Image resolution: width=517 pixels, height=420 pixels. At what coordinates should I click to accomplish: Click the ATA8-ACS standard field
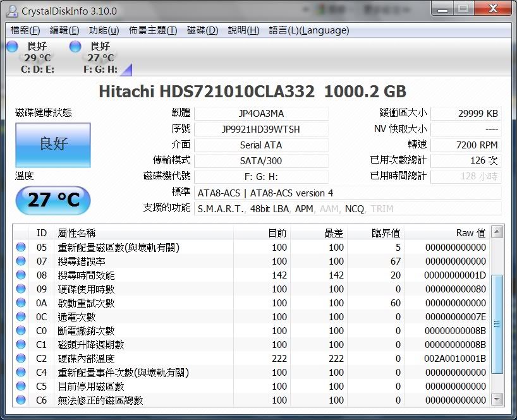[x=348, y=193]
